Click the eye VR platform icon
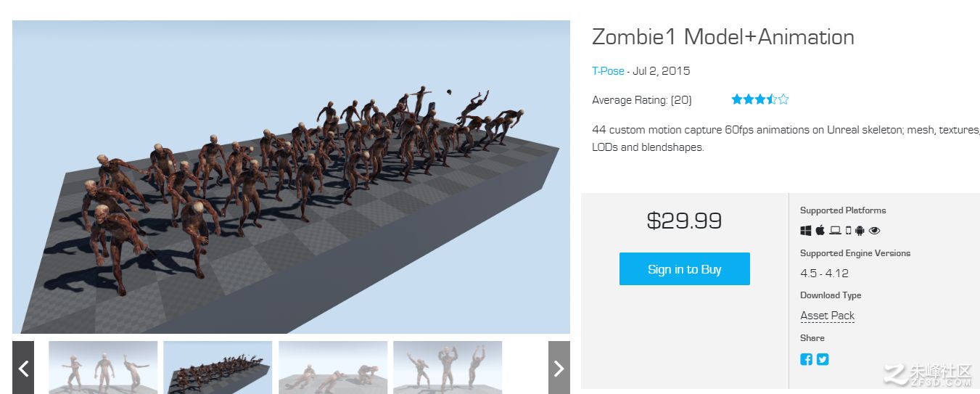980x394 pixels. [874, 231]
